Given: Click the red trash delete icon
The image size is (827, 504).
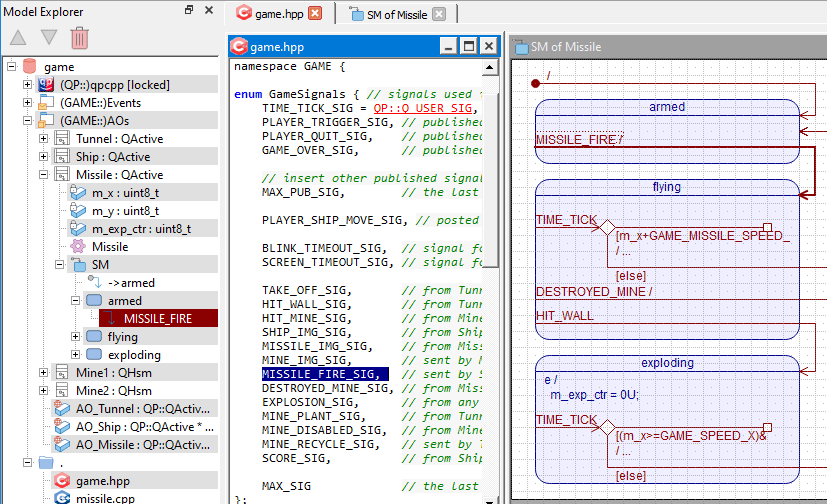Looking at the screenshot, I should pos(80,38).
